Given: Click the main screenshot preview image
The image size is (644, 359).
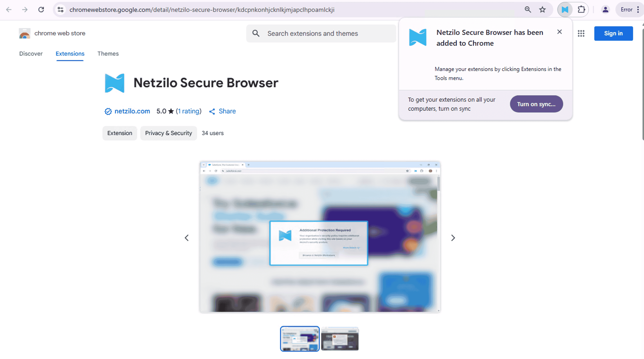Looking at the screenshot, I should 320,237.
